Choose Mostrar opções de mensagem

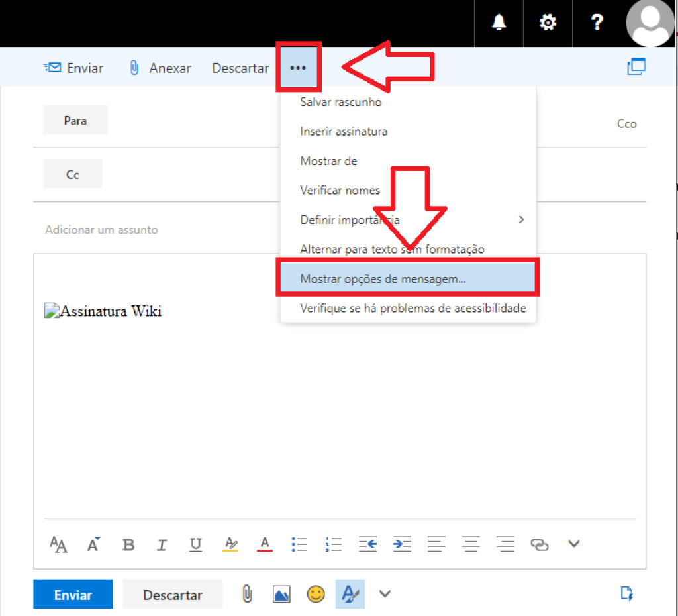click(407, 279)
